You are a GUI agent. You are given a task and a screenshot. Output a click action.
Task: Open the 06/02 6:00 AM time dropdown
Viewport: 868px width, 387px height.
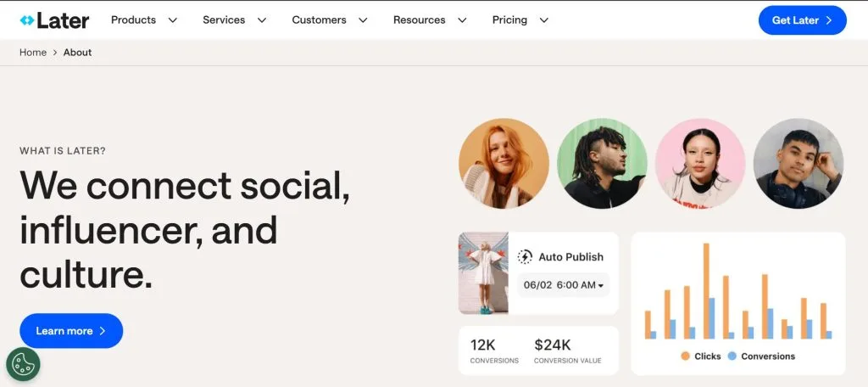tap(564, 285)
